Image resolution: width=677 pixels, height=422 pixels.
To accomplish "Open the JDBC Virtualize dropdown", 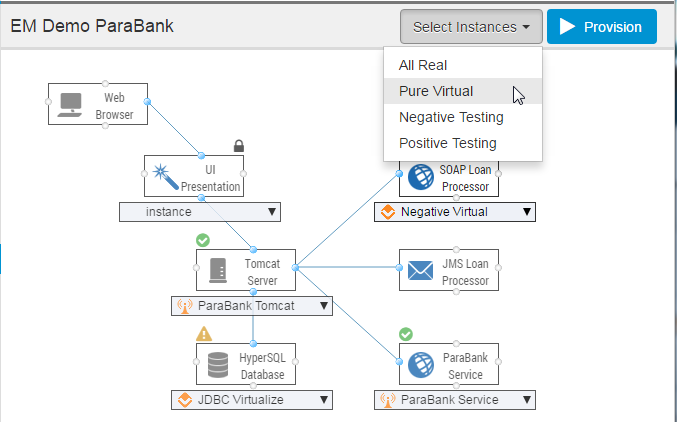I will 252,400.
